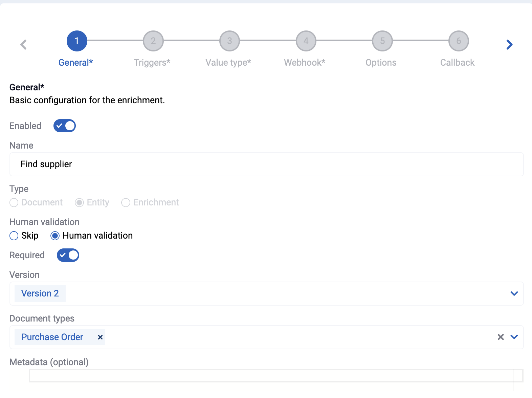Edit the Name field containing Find supplier
532x398 pixels.
267,164
